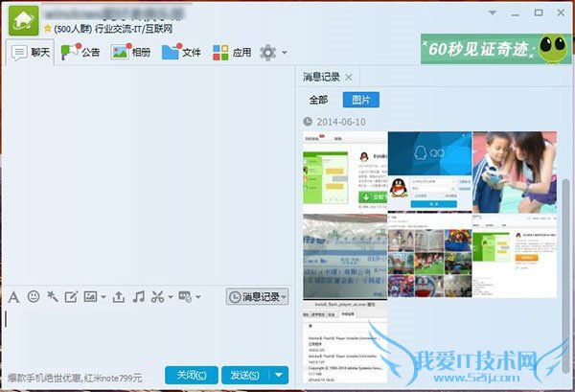Click the star icon beside group name

[x=48, y=28]
